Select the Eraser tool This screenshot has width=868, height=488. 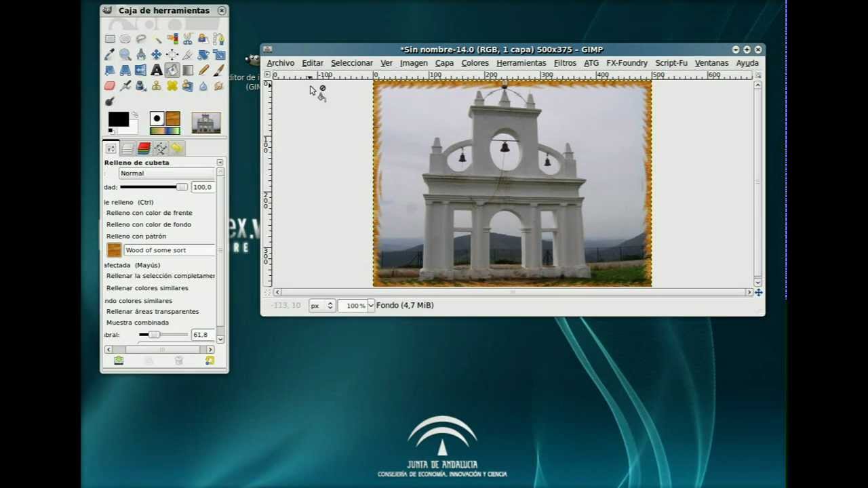tap(110, 86)
